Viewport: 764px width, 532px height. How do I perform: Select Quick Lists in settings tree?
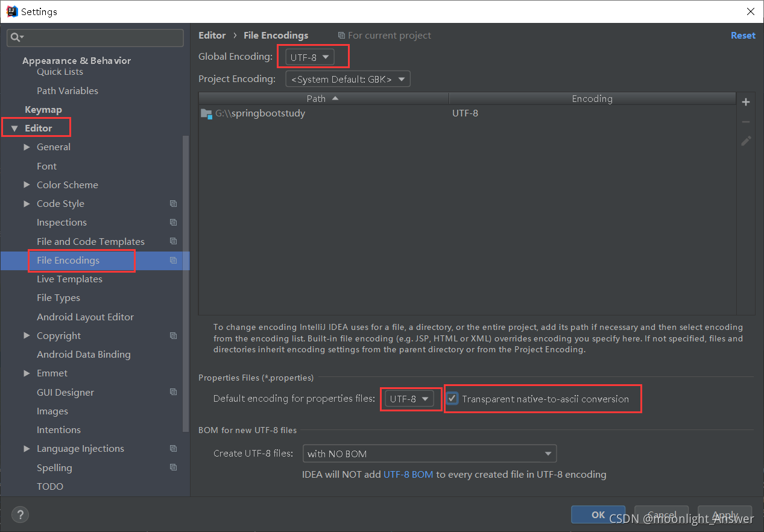click(60, 72)
